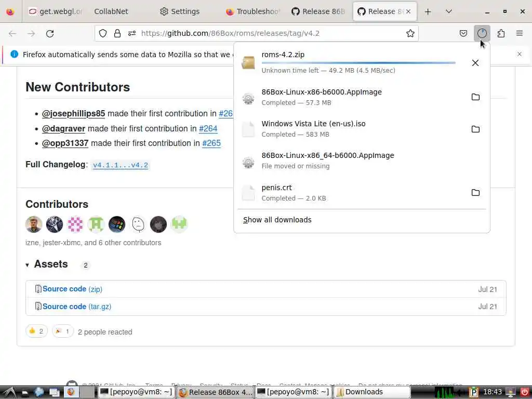Open the Arch-style start menu in taskbar
The image size is (532, 399).
tap(9, 393)
